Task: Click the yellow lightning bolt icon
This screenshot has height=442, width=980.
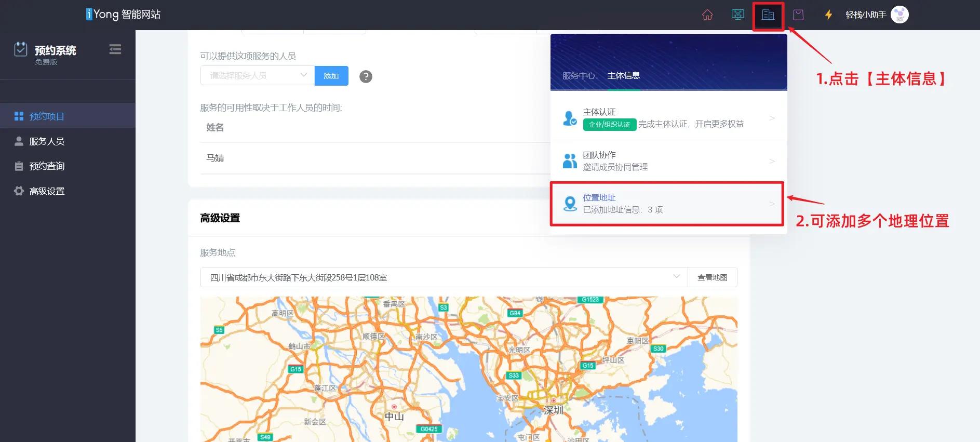Action: tap(828, 15)
